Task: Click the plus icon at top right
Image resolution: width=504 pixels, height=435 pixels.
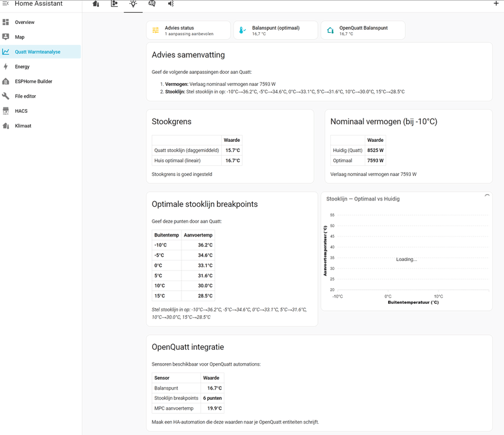Action: click(496, 4)
